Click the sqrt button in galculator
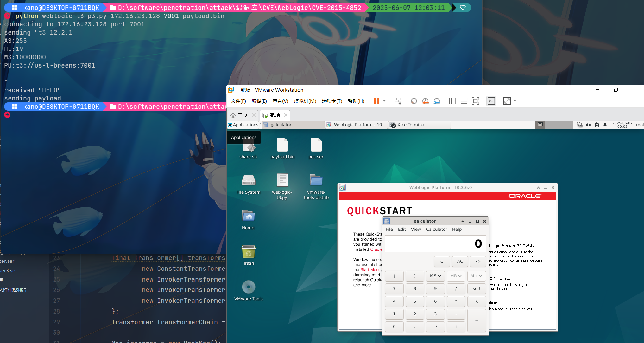Image resolution: width=644 pixels, height=343 pixels. [477, 289]
